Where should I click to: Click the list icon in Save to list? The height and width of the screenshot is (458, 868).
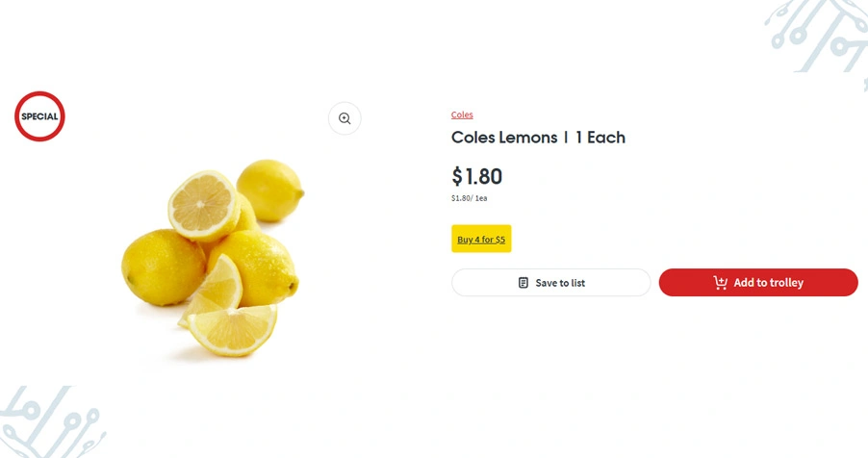523,283
